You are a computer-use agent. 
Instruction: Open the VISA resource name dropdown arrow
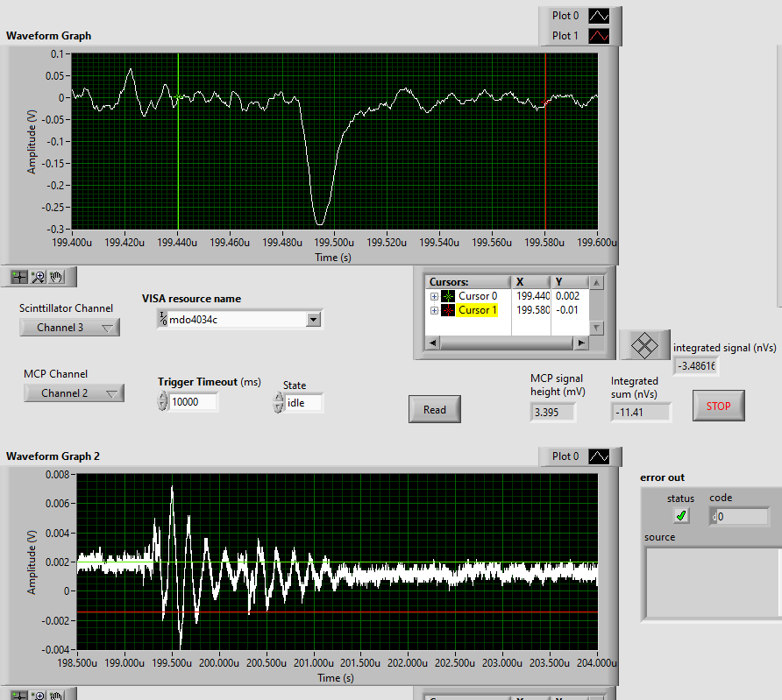(x=314, y=320)
